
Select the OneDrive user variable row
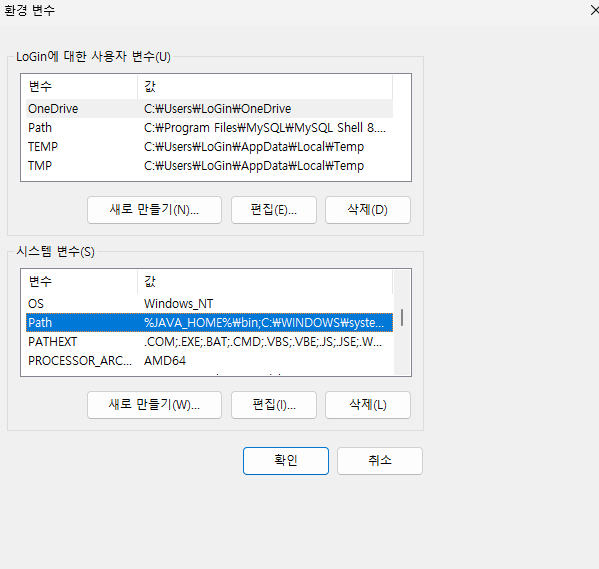209,109
